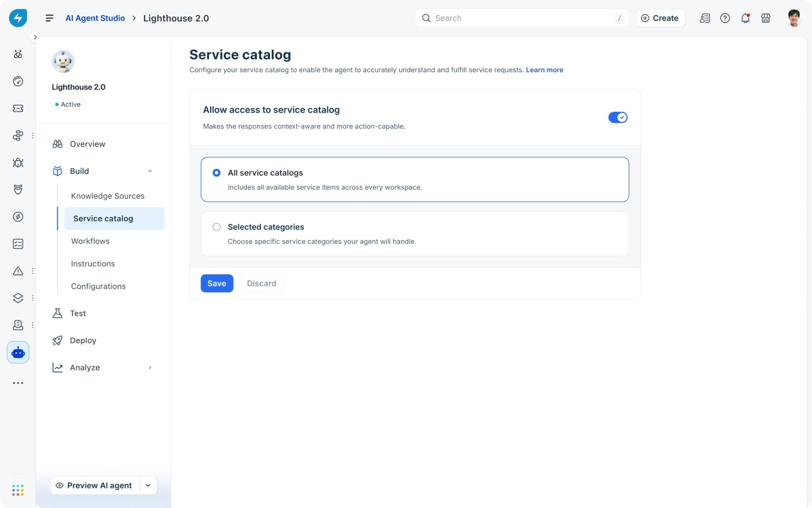The image size is (812, 508).
Task: Click the Save button
Action: coord(217,283)
